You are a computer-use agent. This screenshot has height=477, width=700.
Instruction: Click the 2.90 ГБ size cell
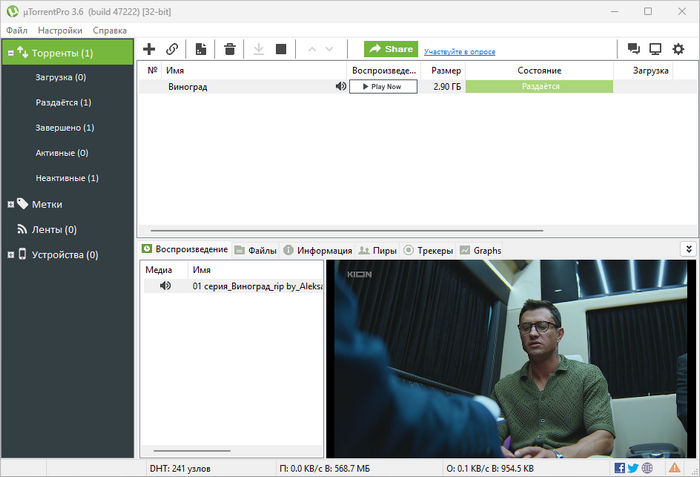(447, 87)
